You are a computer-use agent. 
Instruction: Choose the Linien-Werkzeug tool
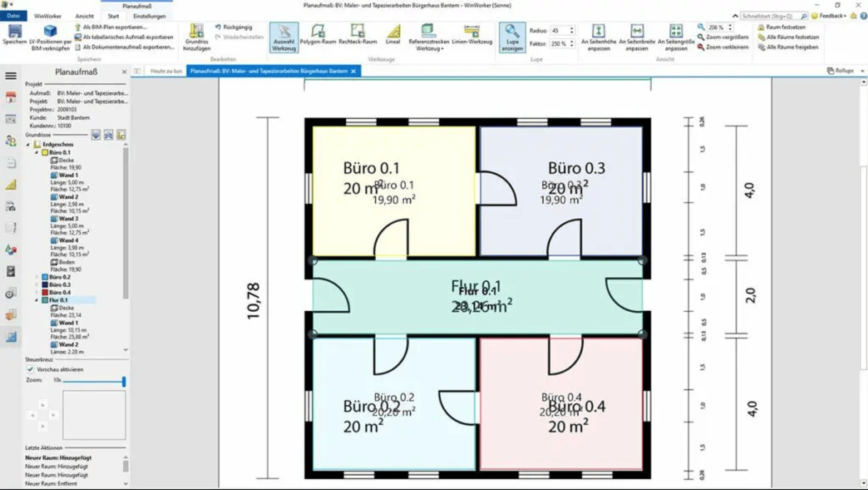[x=472, y=35]
